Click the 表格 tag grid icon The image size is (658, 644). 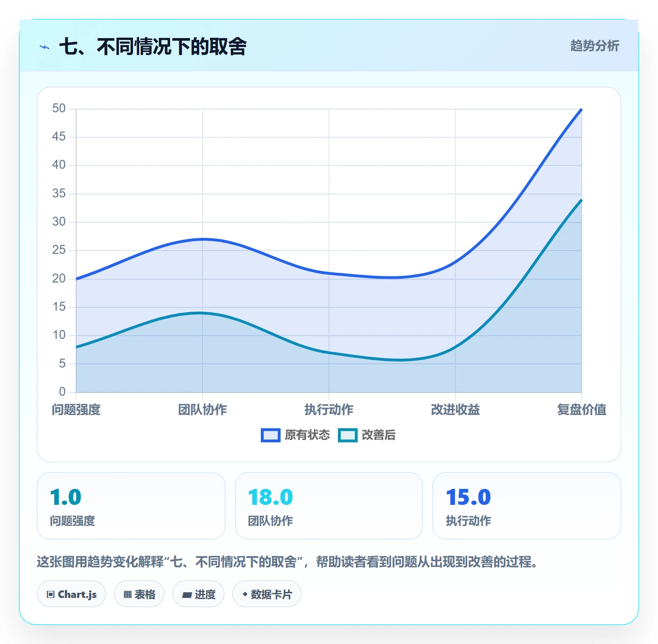click(x=127, y=595)
